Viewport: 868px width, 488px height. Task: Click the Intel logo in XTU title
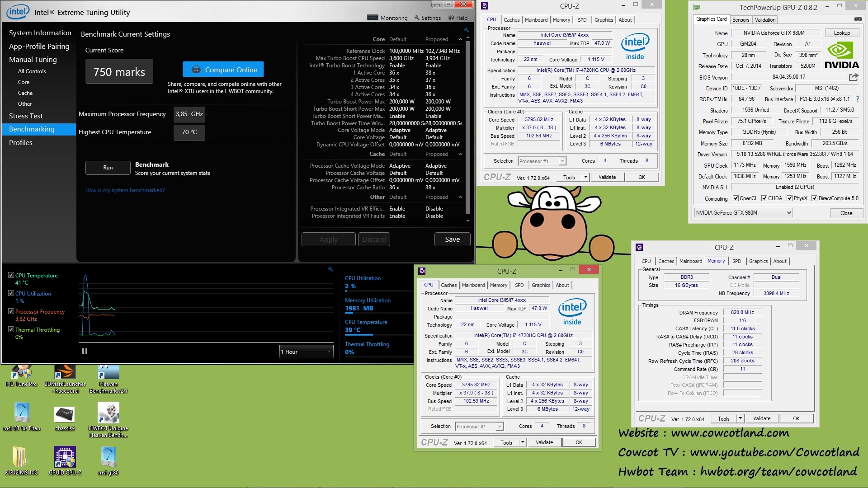click(x=18, y=12)
